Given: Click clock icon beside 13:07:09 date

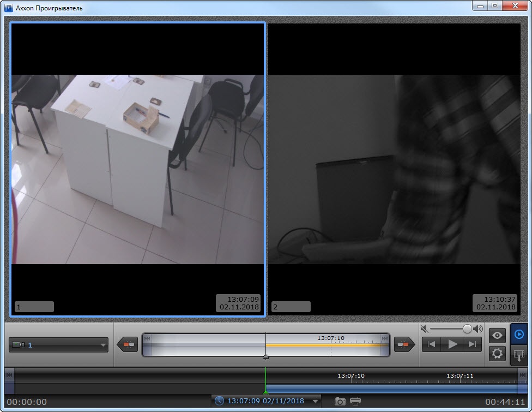Looking at the screenshot, I should (220, 401).
